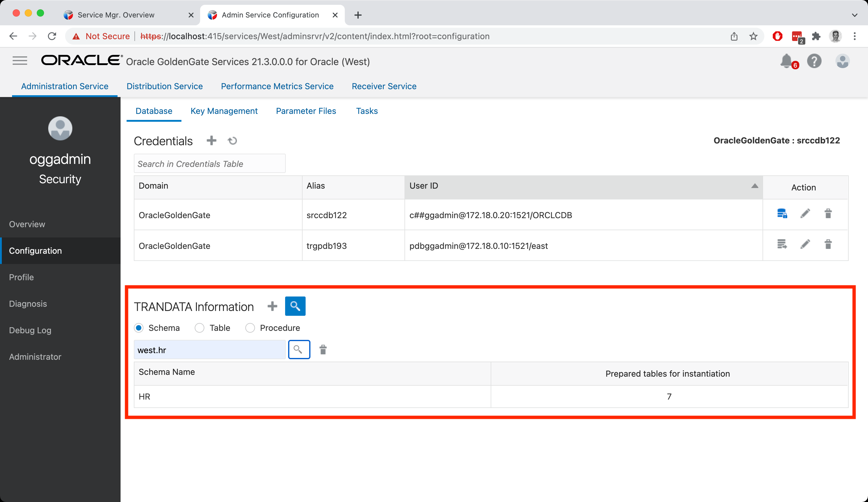The height and width of the screenshot is (502, 868).
Task: Open the notifications bell
Action: (x=786, y=61)
